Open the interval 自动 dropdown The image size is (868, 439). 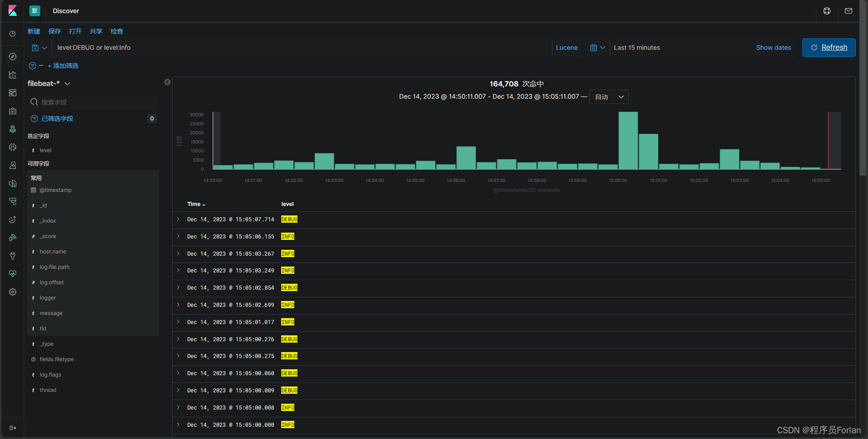(x=609, y=97)
